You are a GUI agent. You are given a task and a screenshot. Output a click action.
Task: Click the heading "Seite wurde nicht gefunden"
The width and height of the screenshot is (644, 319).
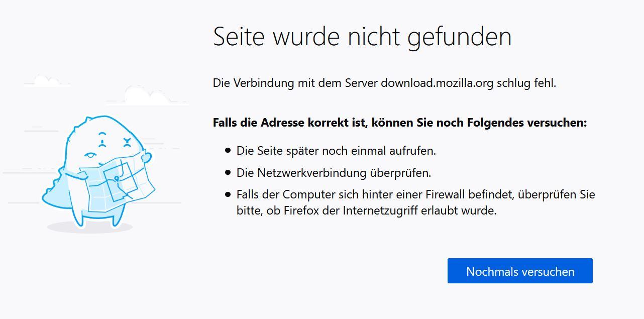(362, 37)
